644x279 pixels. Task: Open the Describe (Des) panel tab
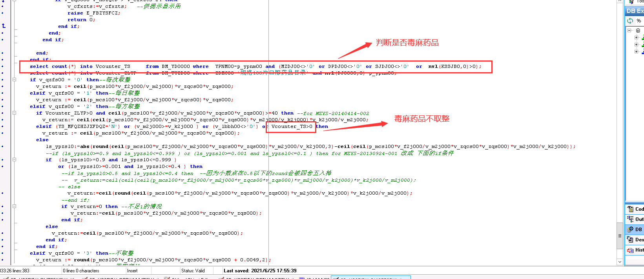[x=635, y=240]
